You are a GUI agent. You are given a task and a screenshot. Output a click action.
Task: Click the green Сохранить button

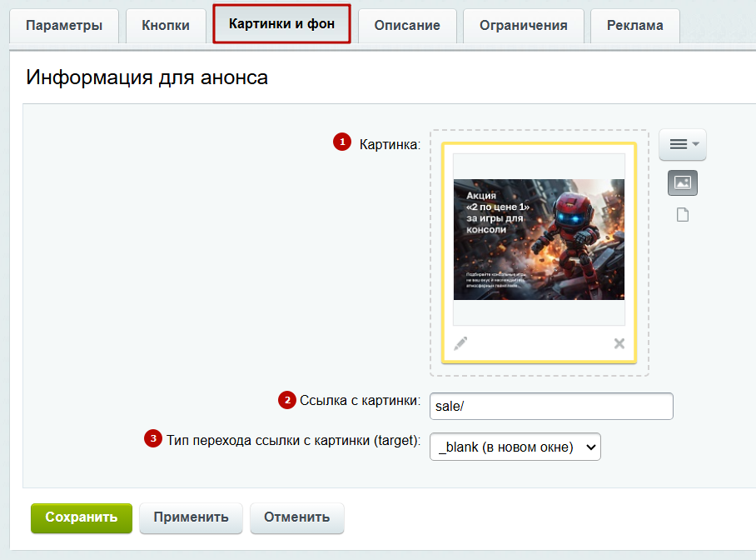coord(82,518)
